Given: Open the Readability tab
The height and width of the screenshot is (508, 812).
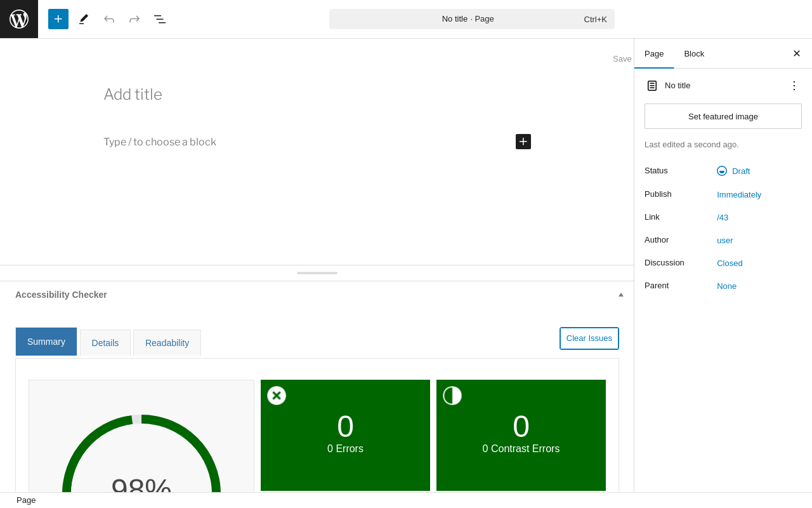Looking at the screenshot, I should click(x=167, y=343).
